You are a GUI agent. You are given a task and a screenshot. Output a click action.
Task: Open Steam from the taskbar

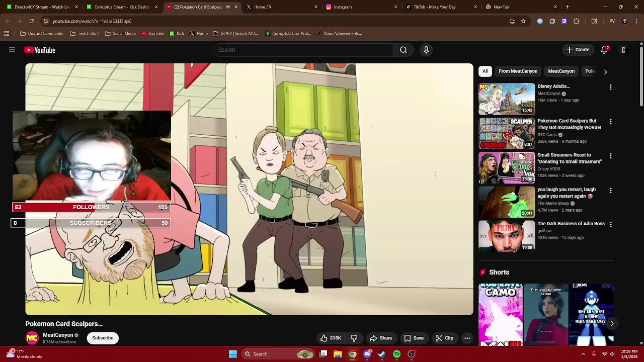tap(382, 354)
